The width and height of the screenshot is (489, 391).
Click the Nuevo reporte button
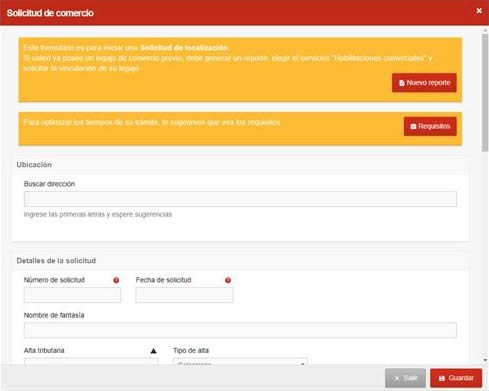pyautogui.click(x=424, y=83)
